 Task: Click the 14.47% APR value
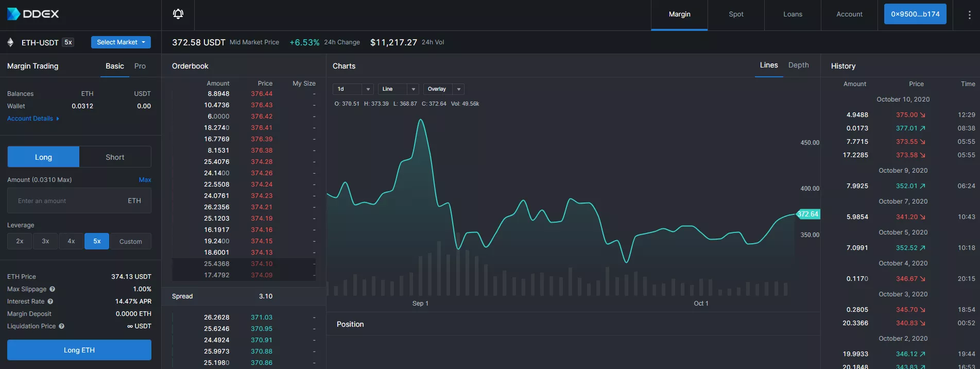point(133,301)
